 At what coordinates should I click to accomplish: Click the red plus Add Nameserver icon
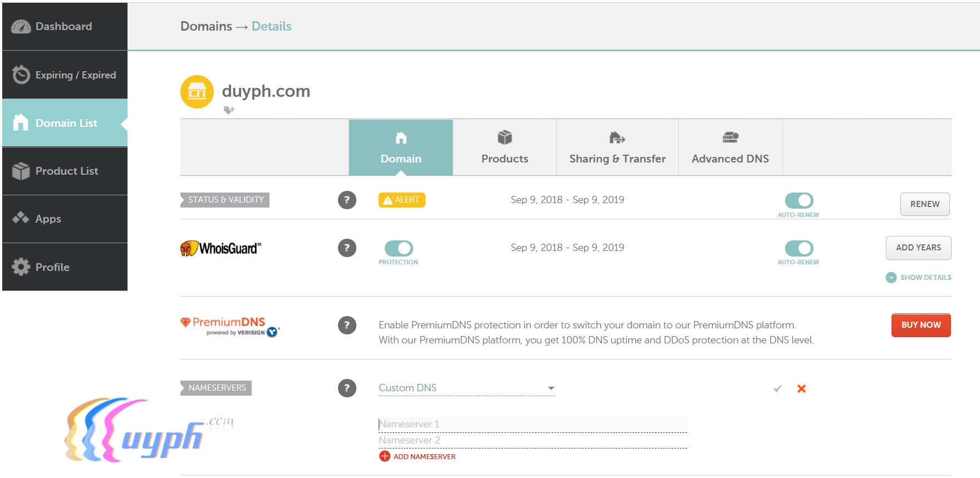click(385, 456)
